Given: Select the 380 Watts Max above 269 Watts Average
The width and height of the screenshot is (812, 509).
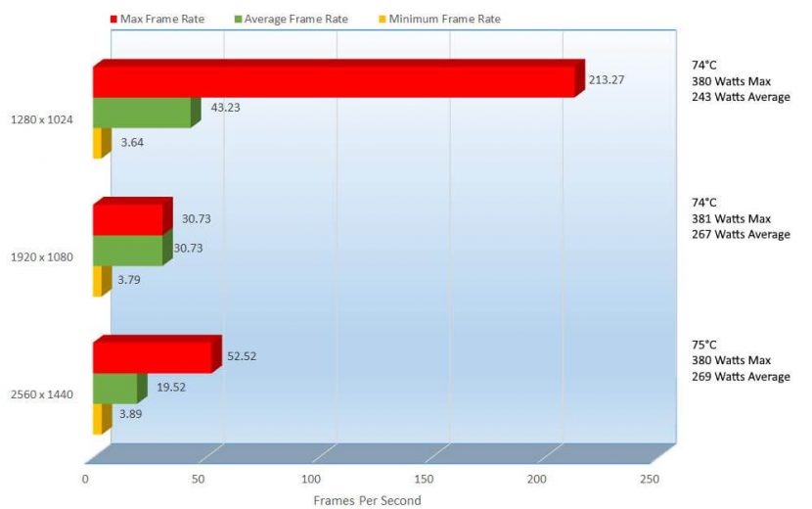Looking at the screenshot, I should pos(731,360).
